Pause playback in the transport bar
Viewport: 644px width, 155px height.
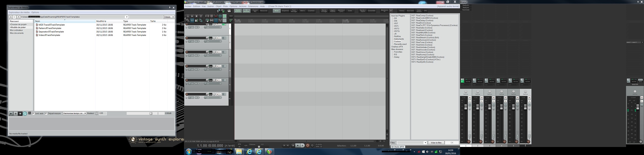302,146
